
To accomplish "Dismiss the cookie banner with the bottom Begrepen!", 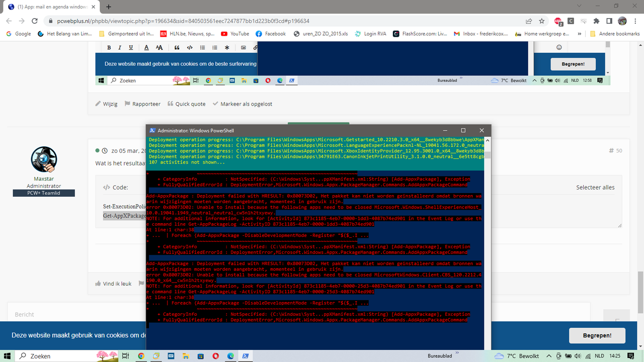I will point(597,335).
